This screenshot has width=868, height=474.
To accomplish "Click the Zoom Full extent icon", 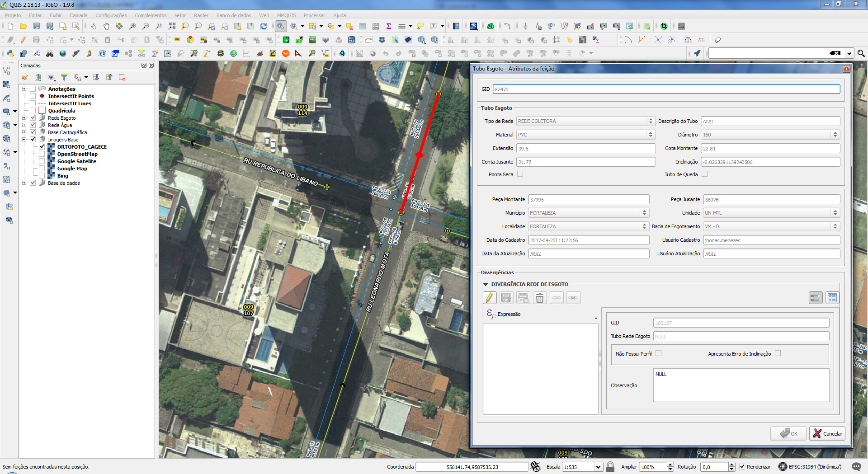I will click(172, 26).
